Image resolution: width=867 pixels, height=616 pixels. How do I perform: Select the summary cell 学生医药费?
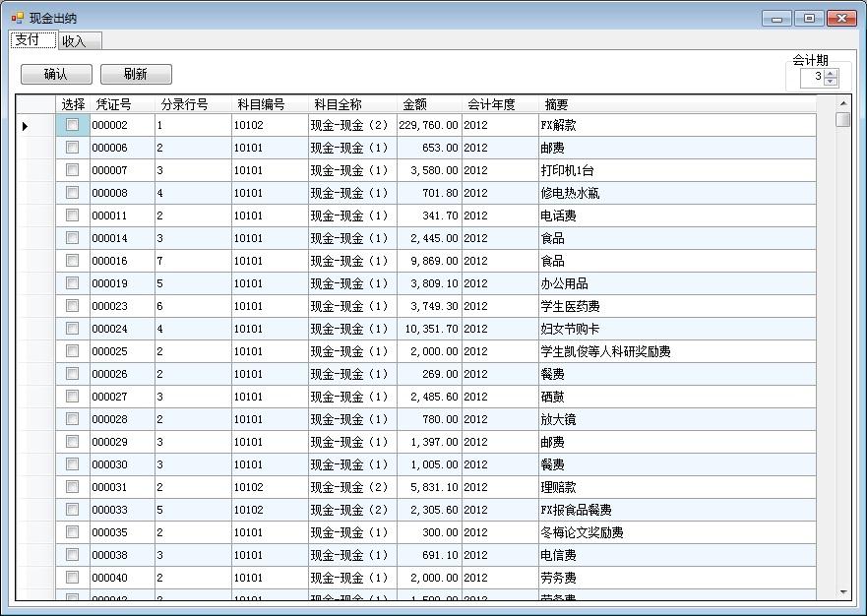[677, 306]
